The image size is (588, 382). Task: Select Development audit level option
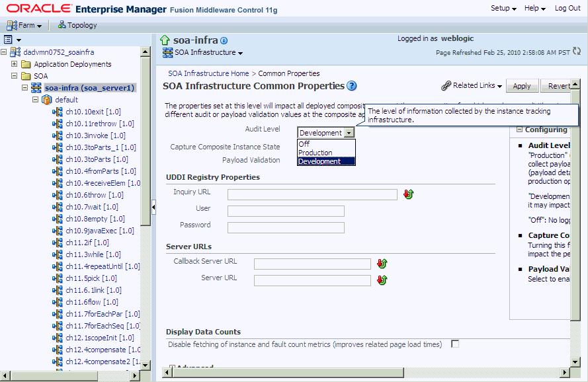coord(326,161)
